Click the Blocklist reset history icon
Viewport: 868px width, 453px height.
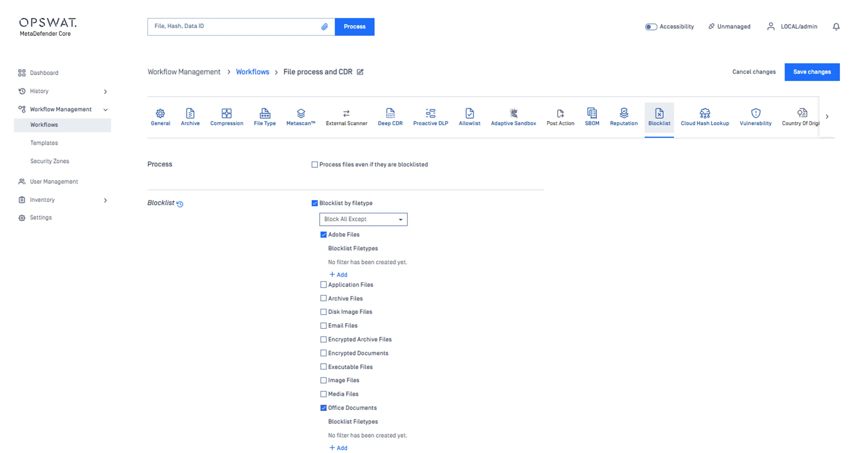tap(180, 204)
